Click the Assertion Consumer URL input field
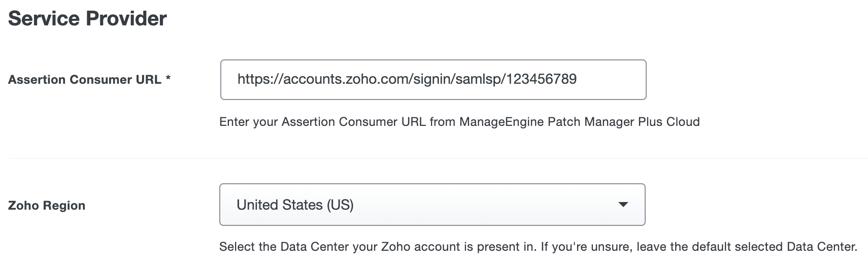 click(x=432, y=80)
